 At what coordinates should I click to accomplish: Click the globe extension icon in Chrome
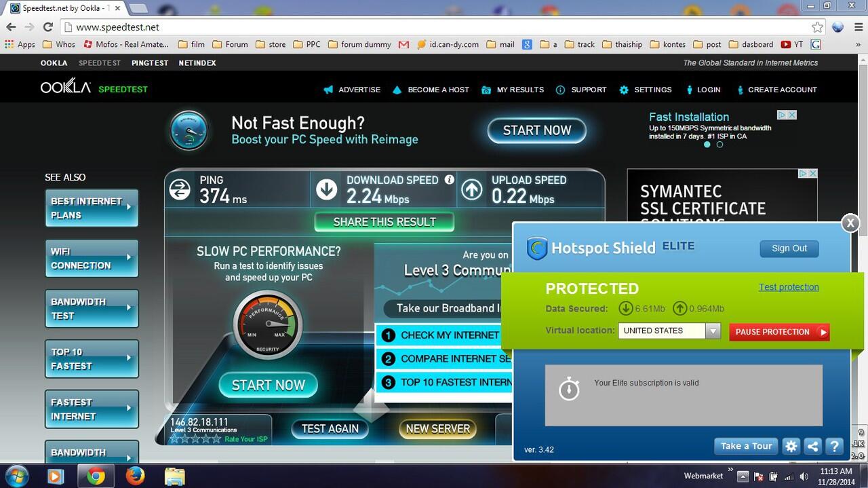click(x=838, y=27)
